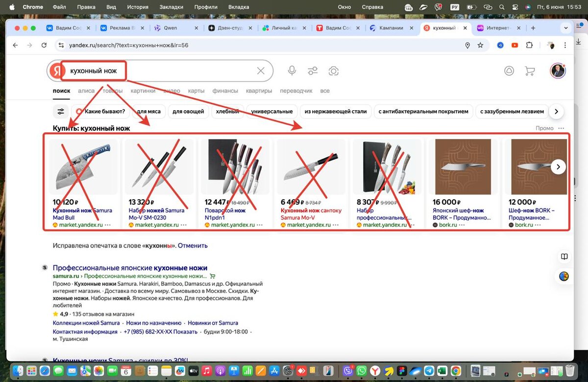Open the Chrome extensions puzzle icon
Image resolution: width=588 pixels, height=382 pixels.
click(529, 45)
